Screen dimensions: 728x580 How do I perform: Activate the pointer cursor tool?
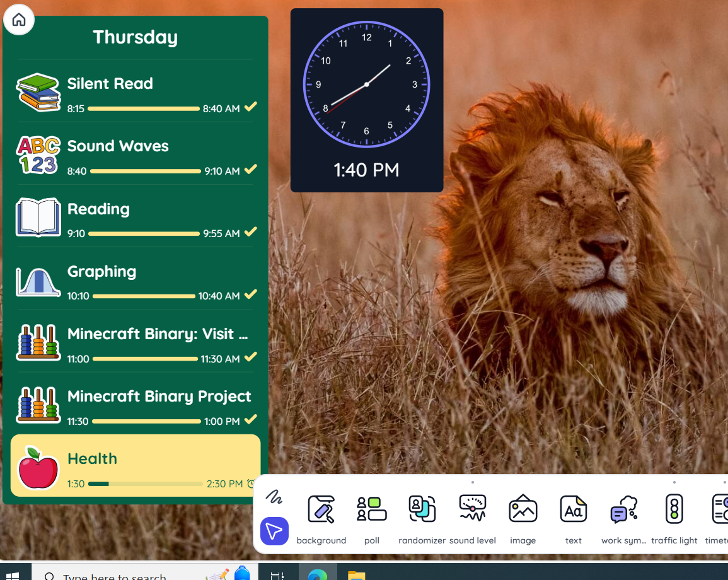pos(274,531)
